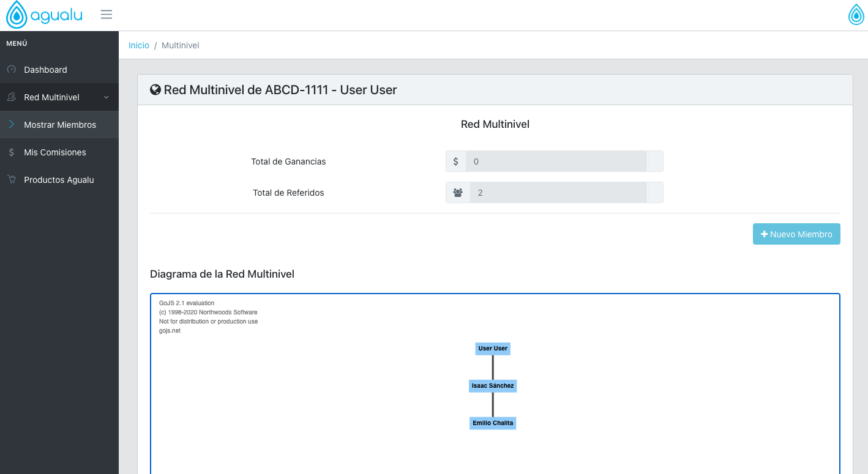
Task: Click the Red Multinivel section title
Action: point(495,124)
